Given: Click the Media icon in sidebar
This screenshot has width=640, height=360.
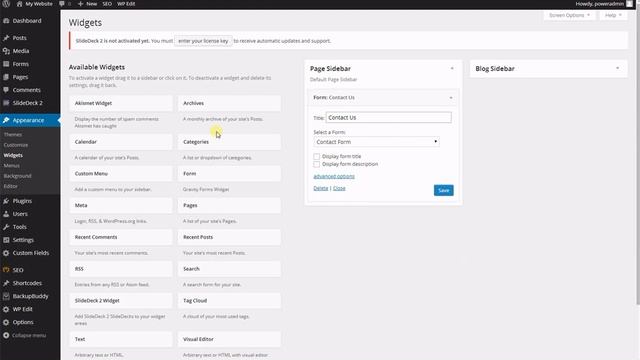Looking at the screenshot, I should 6,51.
